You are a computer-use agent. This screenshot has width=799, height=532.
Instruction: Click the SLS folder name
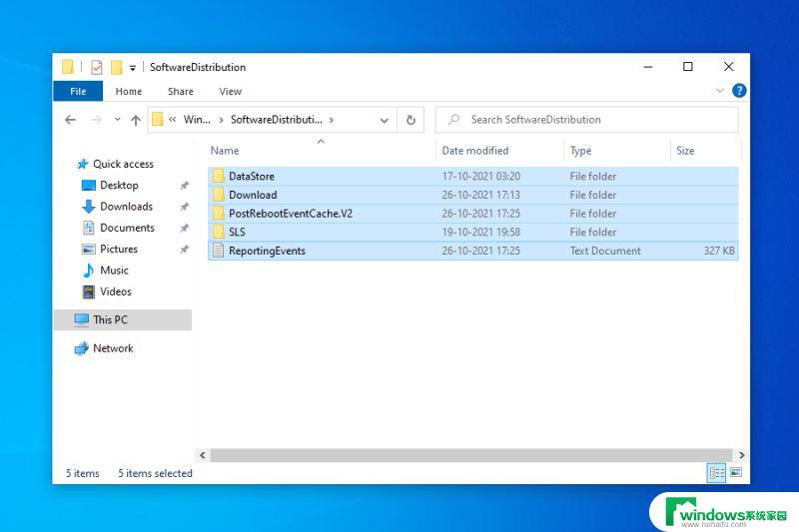tap(237, 233)
